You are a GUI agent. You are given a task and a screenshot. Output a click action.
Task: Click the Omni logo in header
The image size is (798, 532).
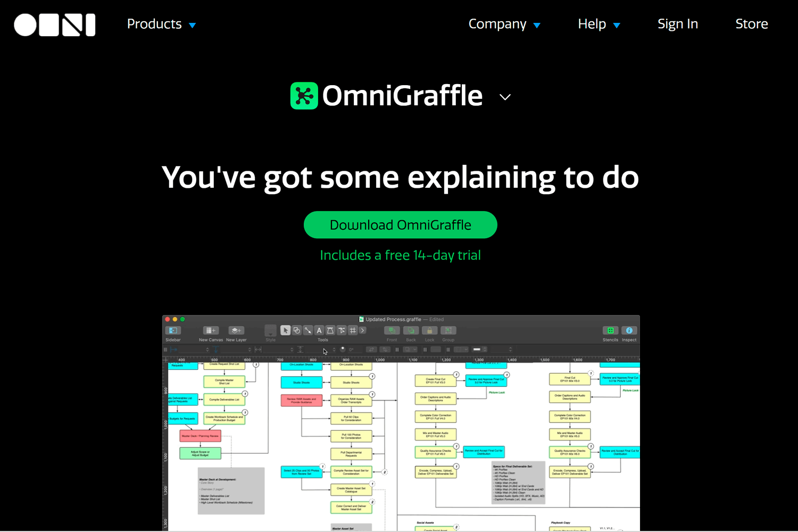click(x=54, y=24)
